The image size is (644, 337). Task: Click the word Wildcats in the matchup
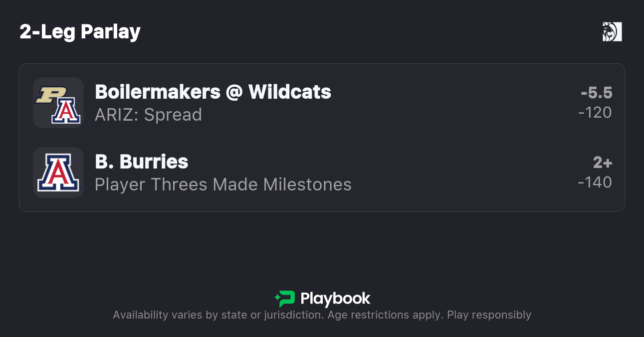(289, 92)
